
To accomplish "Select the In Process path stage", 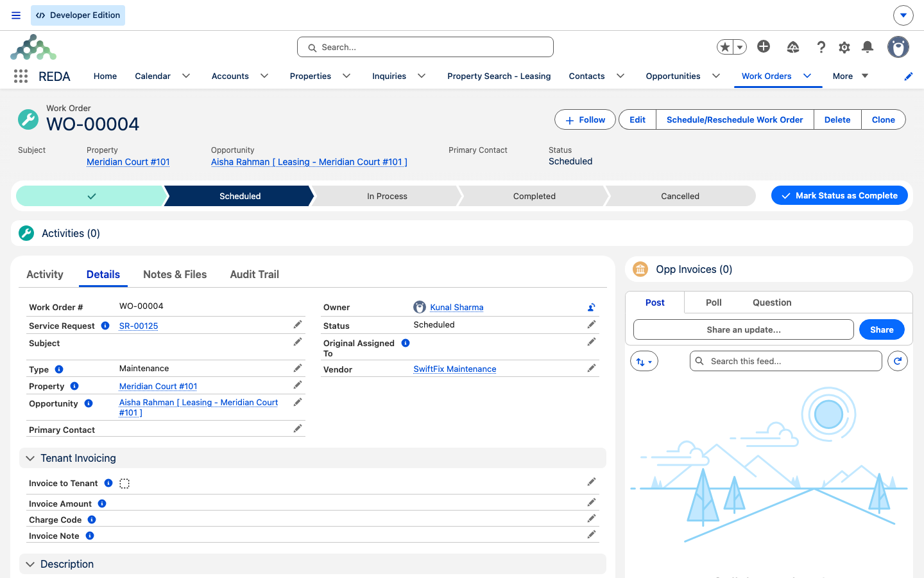I will click(387, 196).
